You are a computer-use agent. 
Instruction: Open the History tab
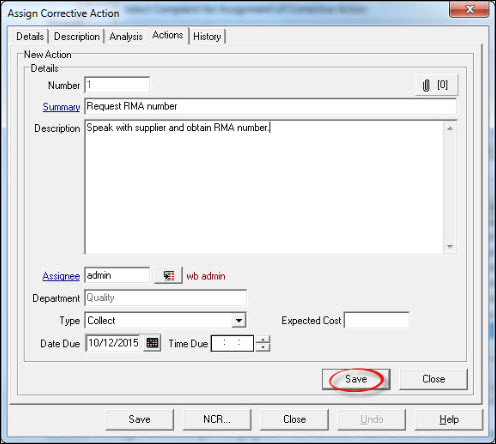coord(207,36)
